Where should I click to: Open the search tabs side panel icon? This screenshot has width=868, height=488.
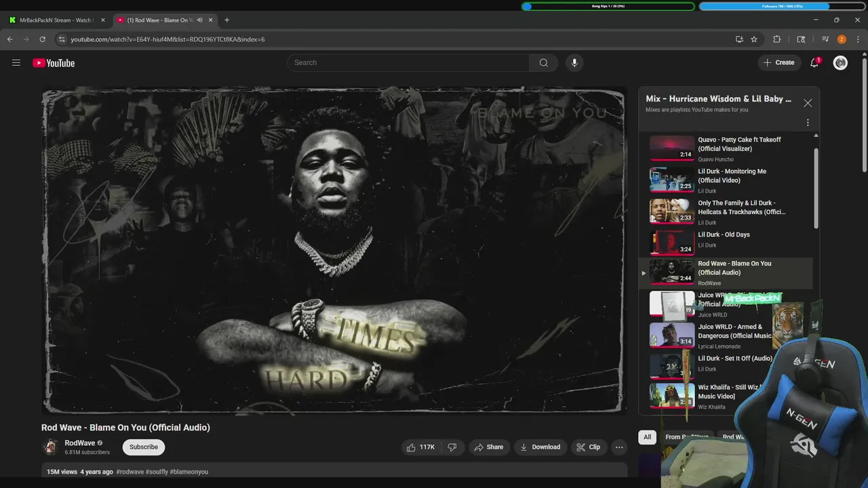pos(801,39)
